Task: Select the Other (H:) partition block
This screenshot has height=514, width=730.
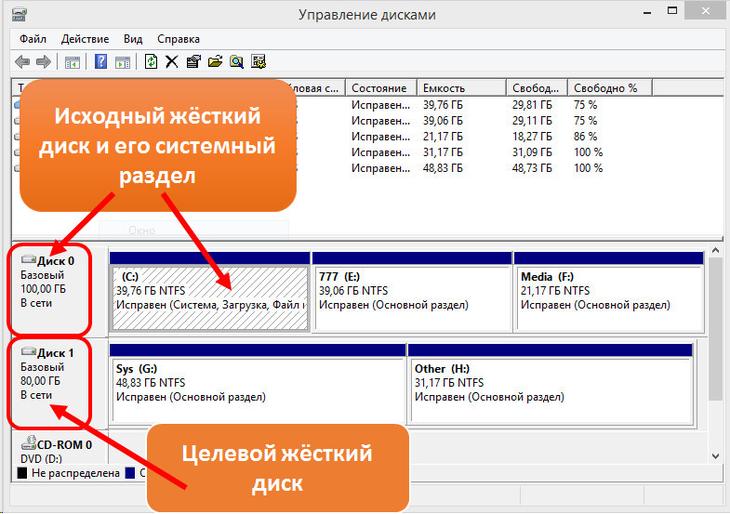Action: (551, 390)
